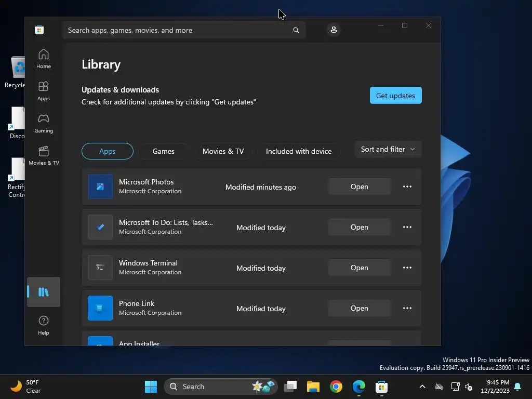This screenshot has width=532, height=399.
Task: Click the muted volume tray icon
Action: [x=469, y=387]
